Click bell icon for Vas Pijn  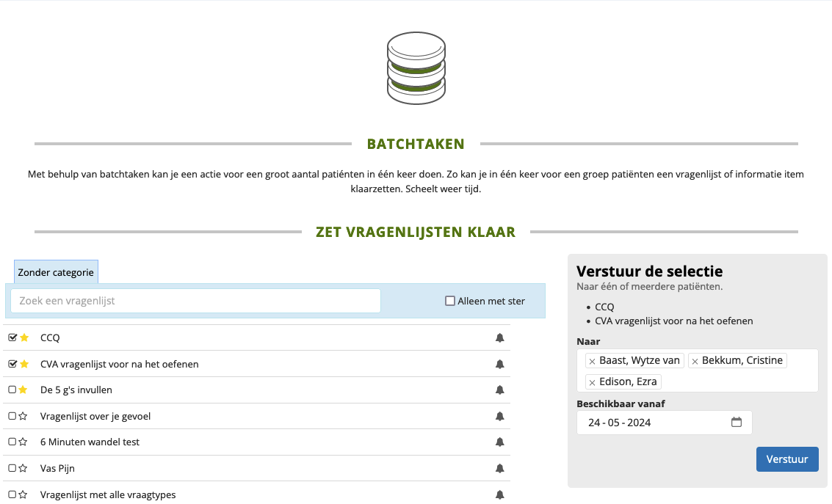click(500, 468)
